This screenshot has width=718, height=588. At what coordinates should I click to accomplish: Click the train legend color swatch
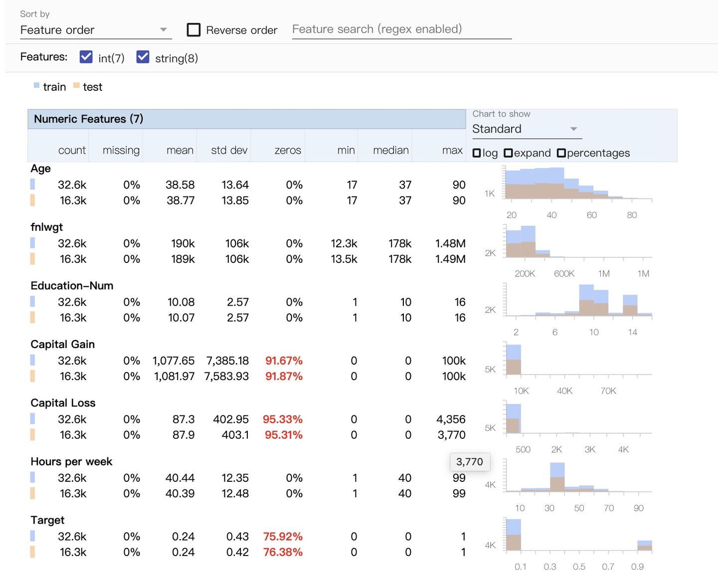pos(36,85)
